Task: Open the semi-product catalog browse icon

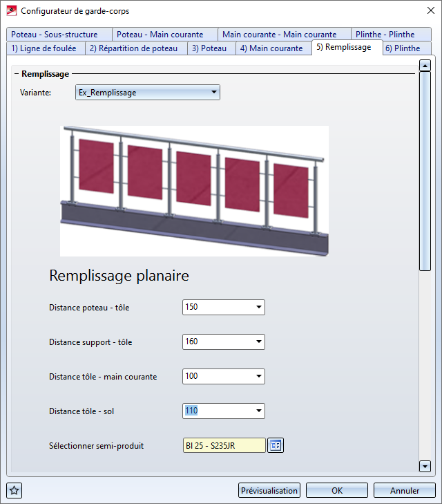Action: coord(276,445)
